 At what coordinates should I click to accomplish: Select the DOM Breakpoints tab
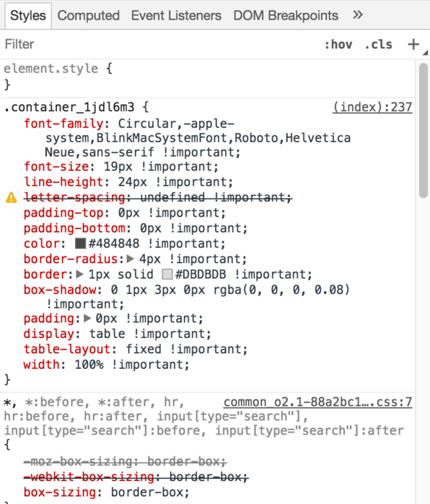click(286, 15)
